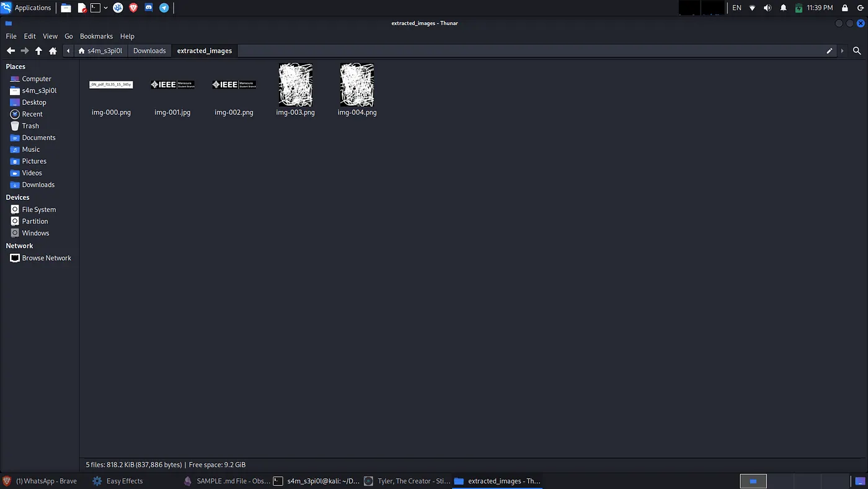The image size is (868, 489).
Task: Expand the path bar left scroll arrow
Action: point(68,51)
